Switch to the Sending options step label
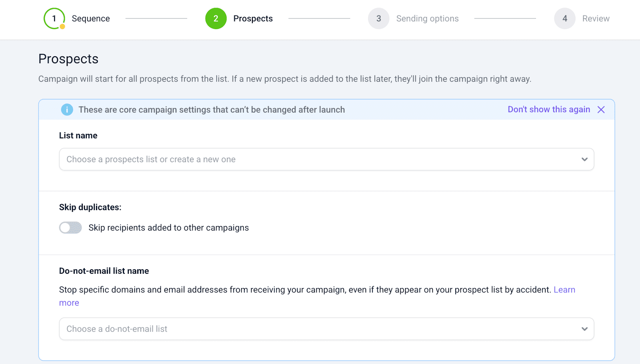The height and width of the screenshot is (364, 640). (x=428, y=19)
